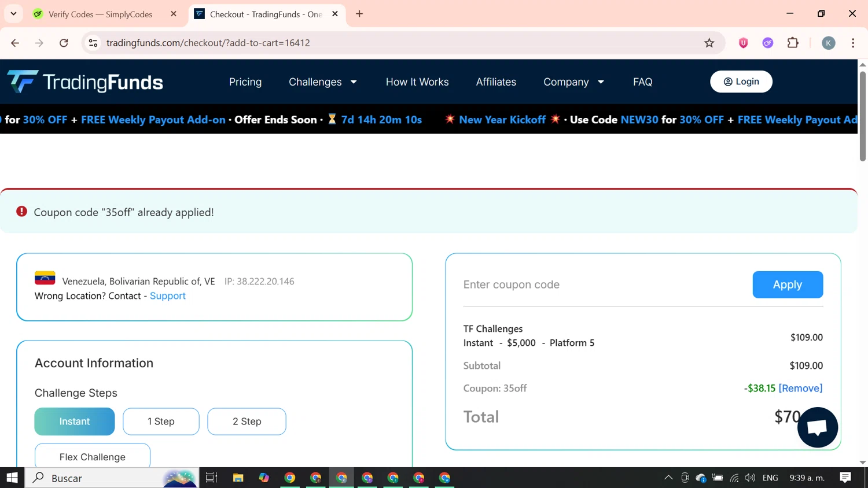Expand the Company dropdown menu

click(574, 82)
